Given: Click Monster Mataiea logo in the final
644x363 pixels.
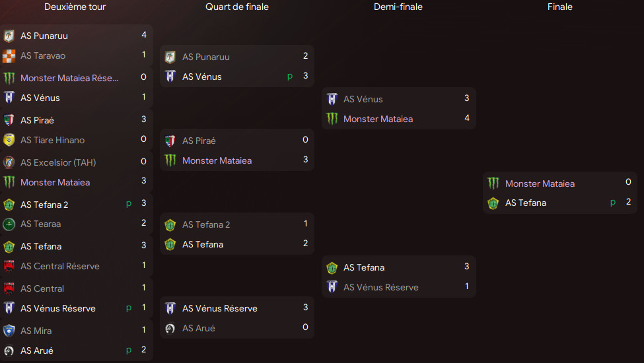Looking at the screenshot, I should [x=493, y=183].
